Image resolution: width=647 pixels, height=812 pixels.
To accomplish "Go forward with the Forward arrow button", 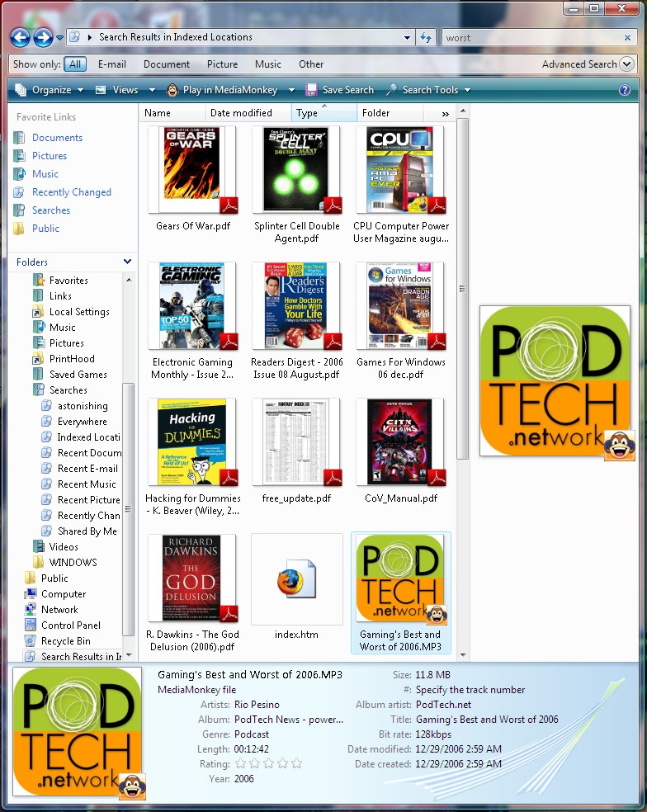I will pyautogui.click(x=43, y=37).
